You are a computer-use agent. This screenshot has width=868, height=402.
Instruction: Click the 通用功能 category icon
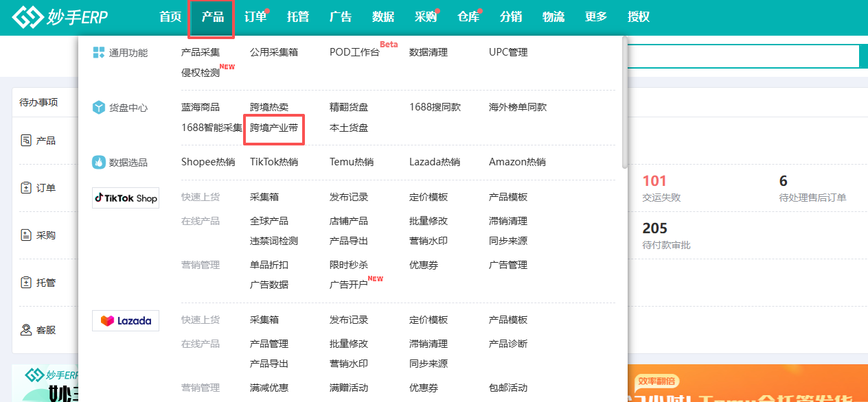pos(99,53)
